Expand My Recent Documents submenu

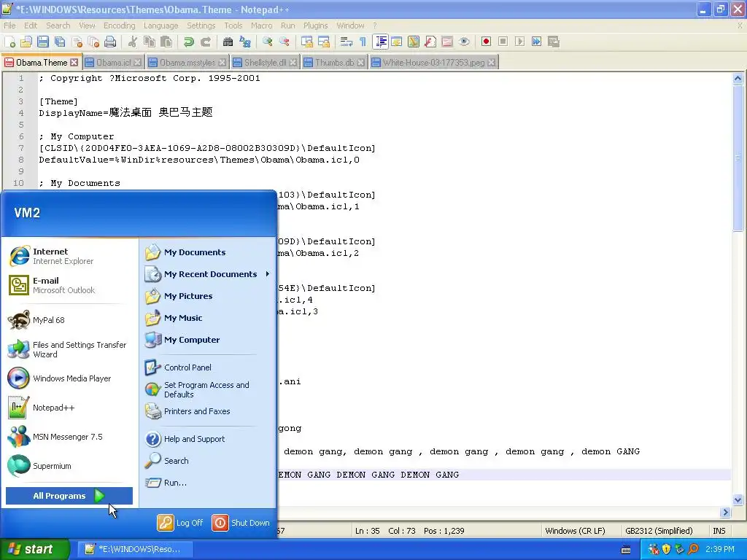(208, 274)
